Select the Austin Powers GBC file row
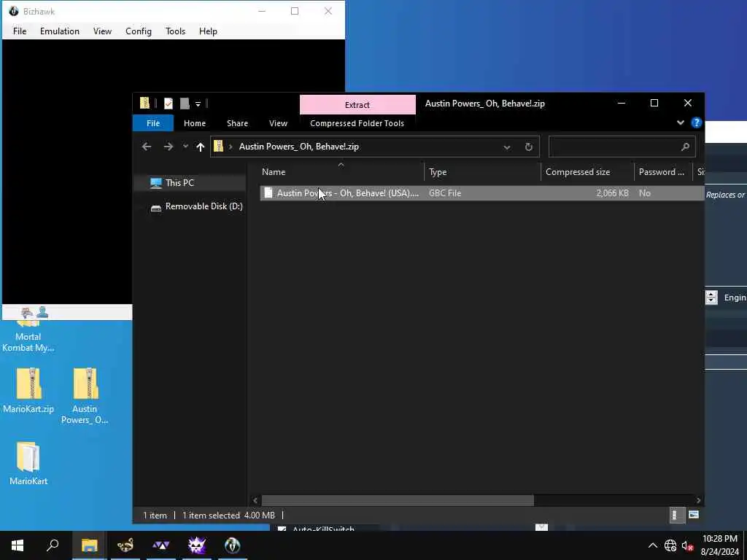 click(481, 192)
